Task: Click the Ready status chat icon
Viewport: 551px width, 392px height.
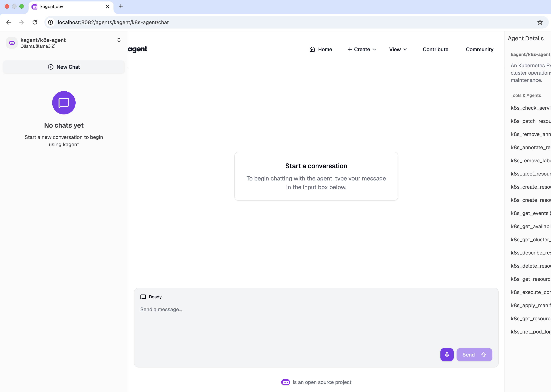Action: tap(143, 297)
